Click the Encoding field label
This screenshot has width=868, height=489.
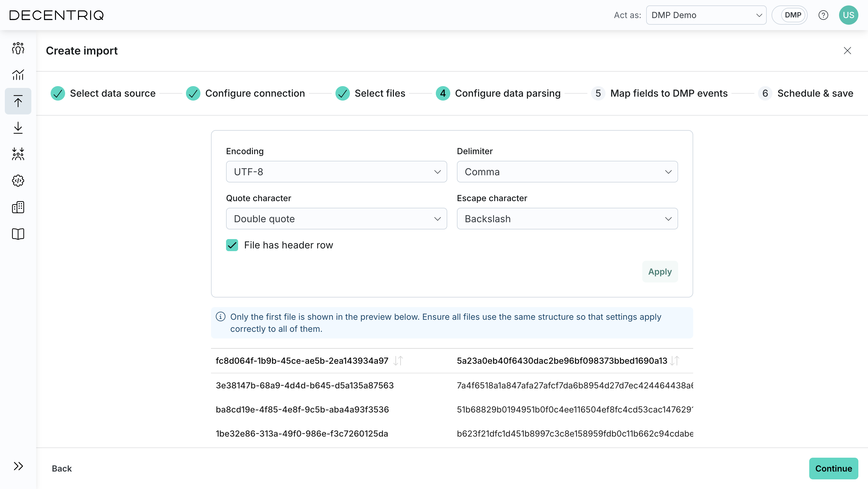[245, 151]
